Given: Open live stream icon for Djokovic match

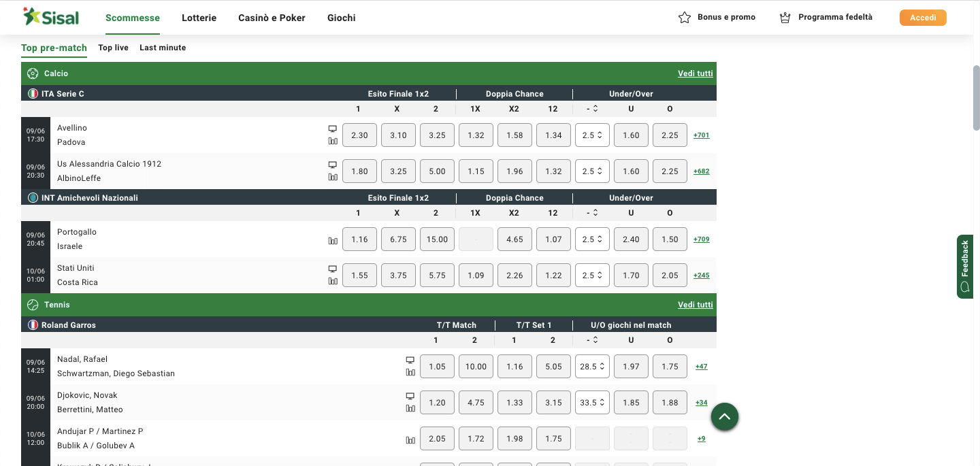Looking at the screenshot, I should coord(410,396).
